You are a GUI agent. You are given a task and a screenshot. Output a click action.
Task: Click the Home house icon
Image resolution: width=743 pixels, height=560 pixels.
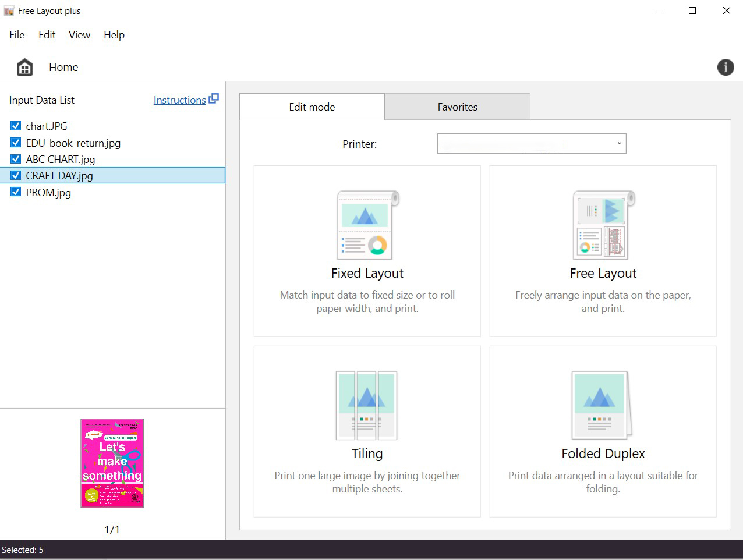[x=24, y=68]
